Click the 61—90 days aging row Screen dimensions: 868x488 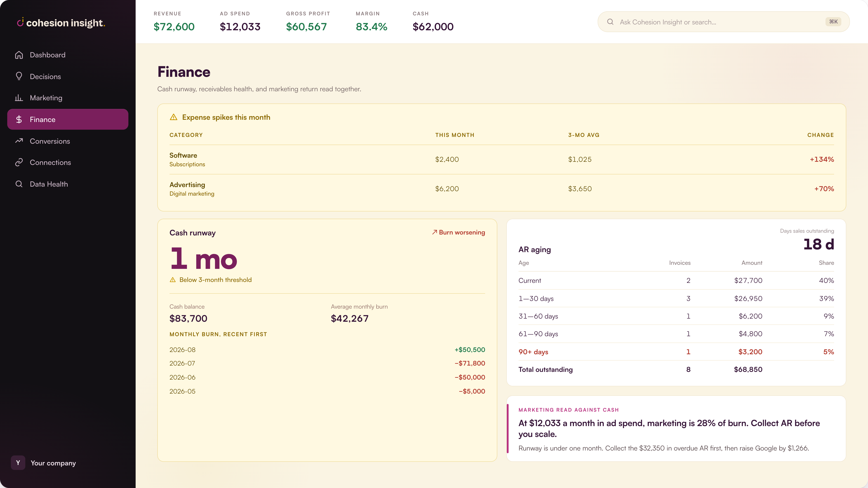676,334
